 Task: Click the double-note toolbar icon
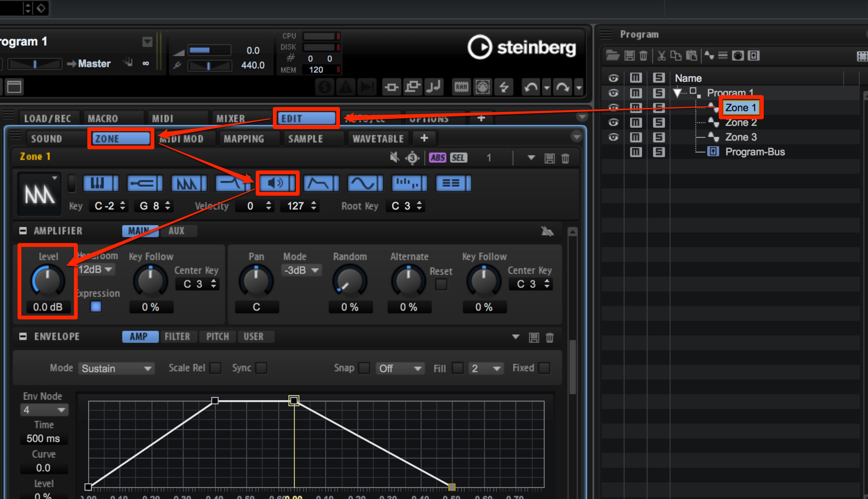pyautogui.click(x=434, y=87)
